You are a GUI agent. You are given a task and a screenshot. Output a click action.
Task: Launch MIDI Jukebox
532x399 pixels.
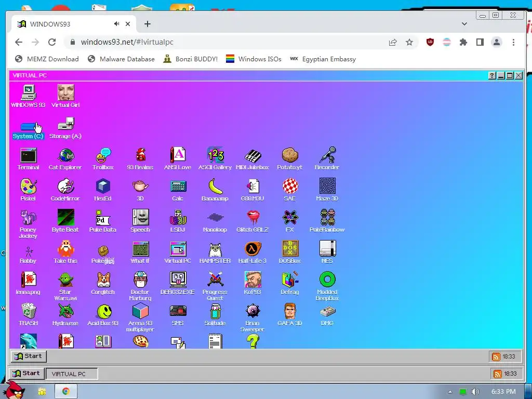pyautogui.click(x=252, y=159)
